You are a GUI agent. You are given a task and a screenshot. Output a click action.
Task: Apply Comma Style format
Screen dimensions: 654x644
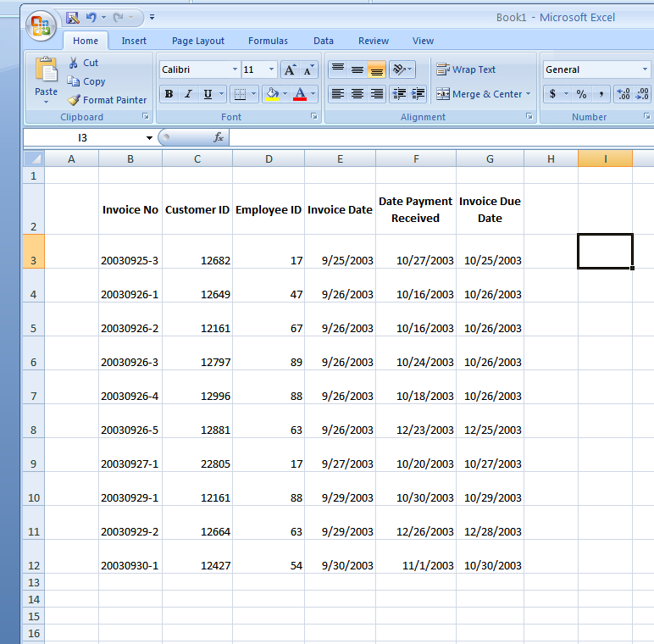point(601,94)
